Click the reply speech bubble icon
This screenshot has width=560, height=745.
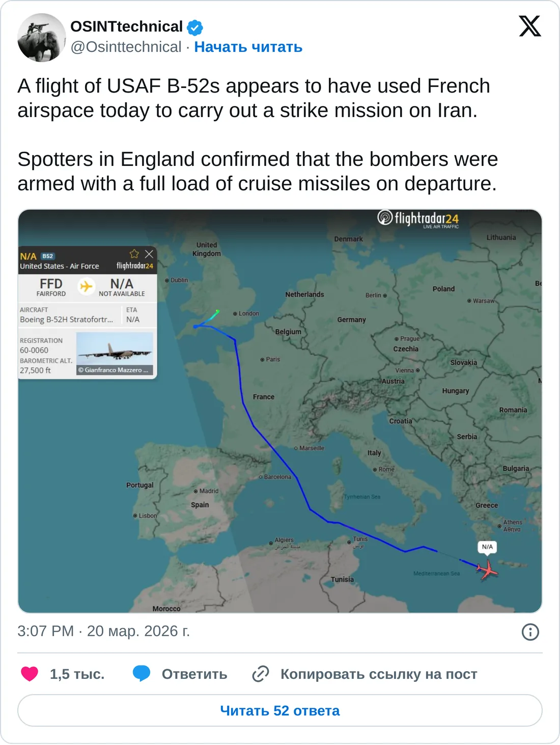[142, 674]
